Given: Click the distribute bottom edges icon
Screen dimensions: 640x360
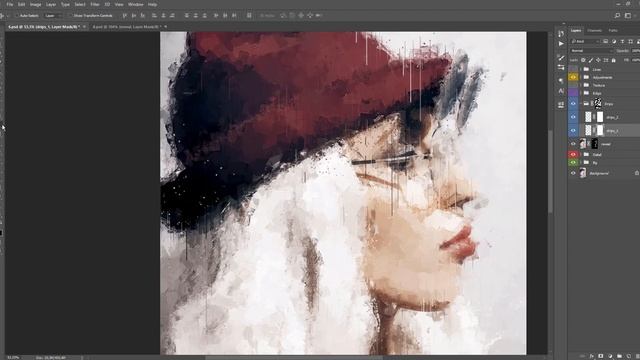Looking at the screenshot, I should click(x=204, y=16).
